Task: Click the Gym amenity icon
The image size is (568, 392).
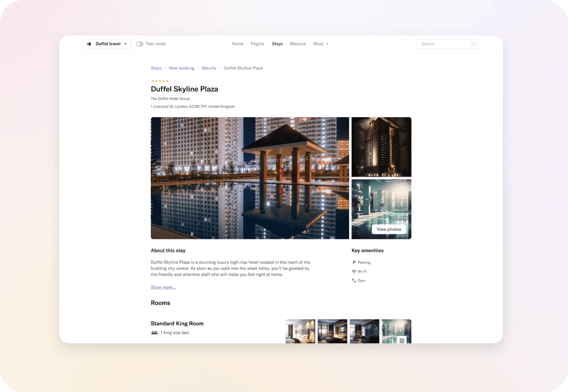Action: [x=354, y=281]
